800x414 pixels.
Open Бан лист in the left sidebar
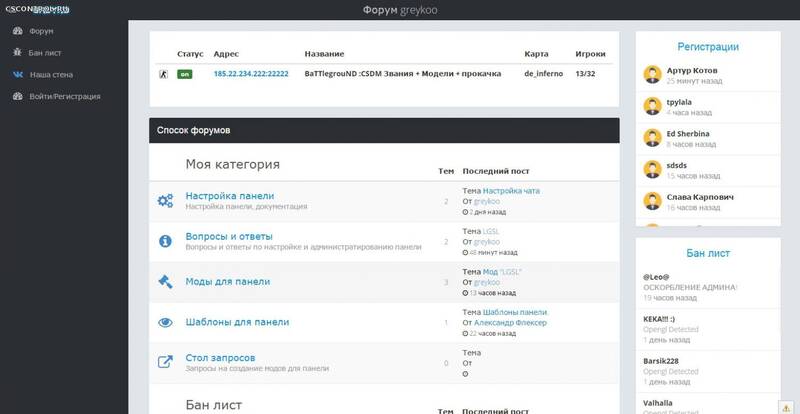point(48,52)
